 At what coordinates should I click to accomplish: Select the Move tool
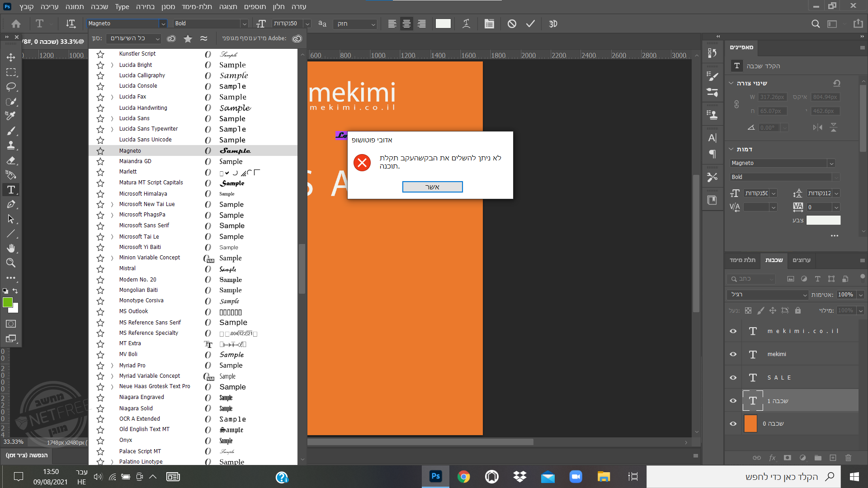pyautogui.click(x=11, y=57)
